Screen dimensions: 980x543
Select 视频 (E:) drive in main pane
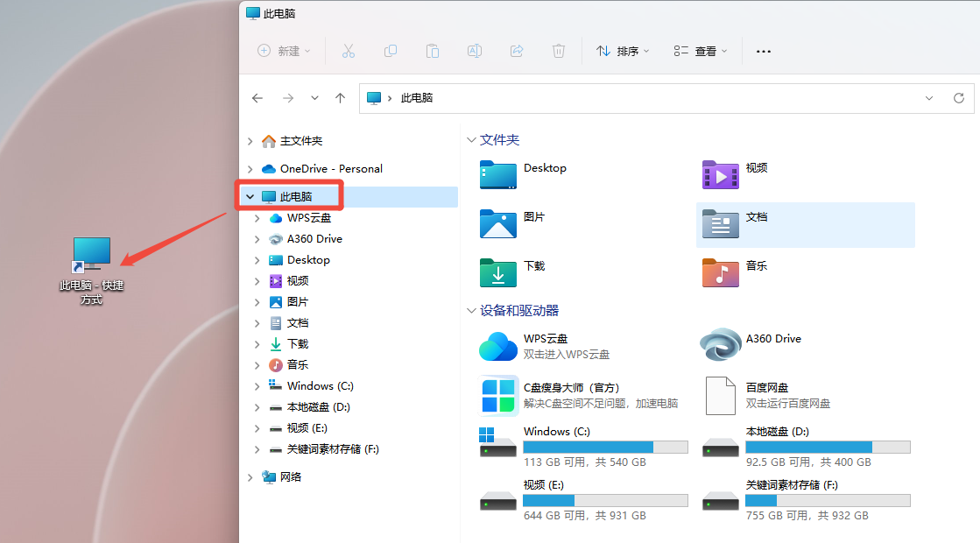584,500
